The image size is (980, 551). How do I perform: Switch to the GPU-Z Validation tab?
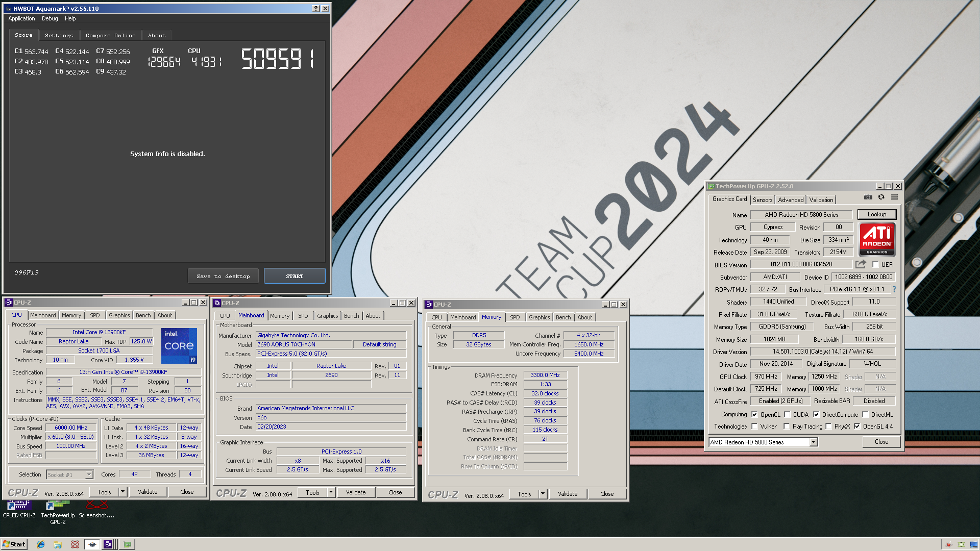[821, 200]
